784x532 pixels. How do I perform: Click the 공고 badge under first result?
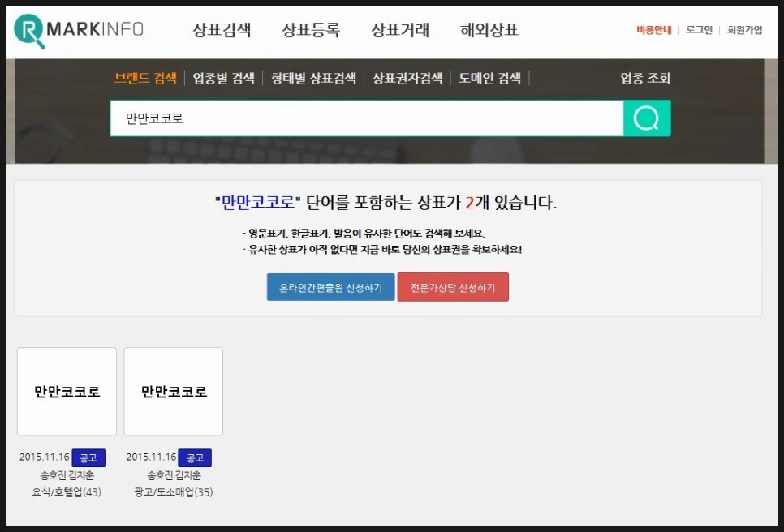coord(89,457)
